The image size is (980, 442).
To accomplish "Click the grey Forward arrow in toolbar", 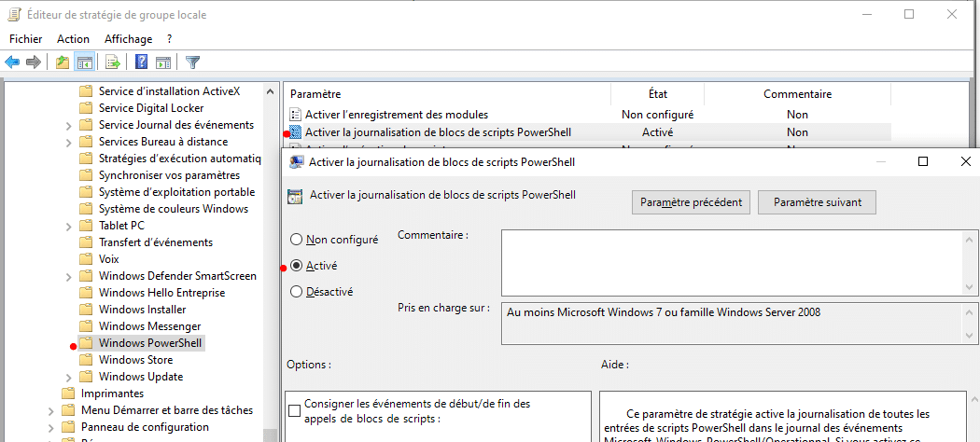I will (34, 62).
